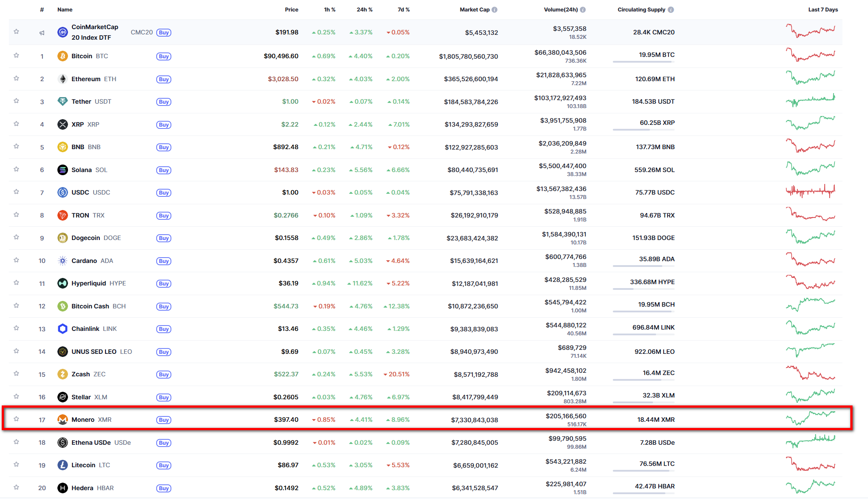
Task: Click the Solana logo icon
Action: (63, 170)
